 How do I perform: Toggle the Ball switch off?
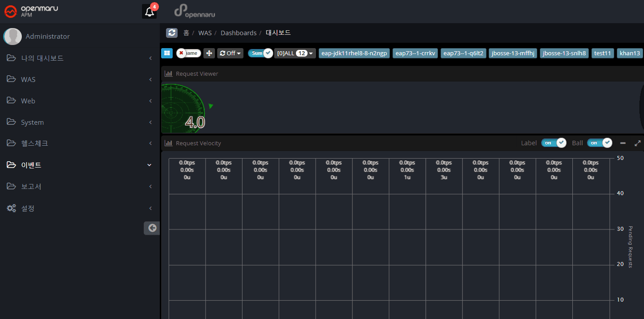pos(599,143)
